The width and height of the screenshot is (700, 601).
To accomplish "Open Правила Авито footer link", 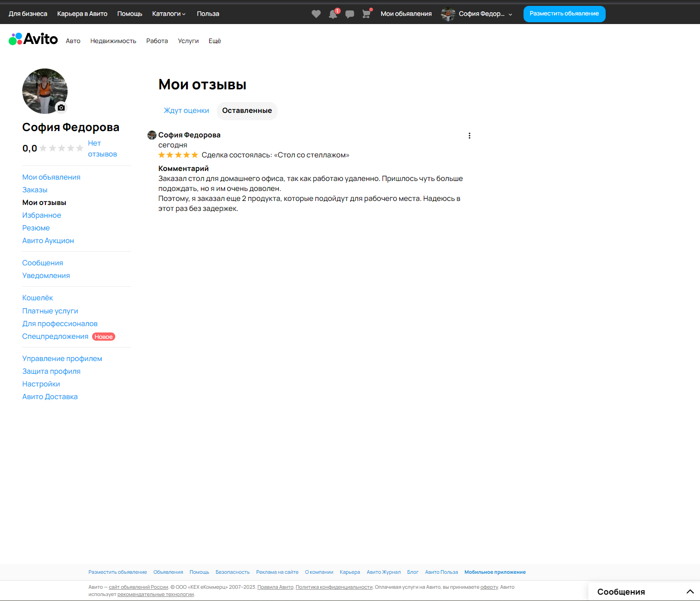I will coord(275,587).
